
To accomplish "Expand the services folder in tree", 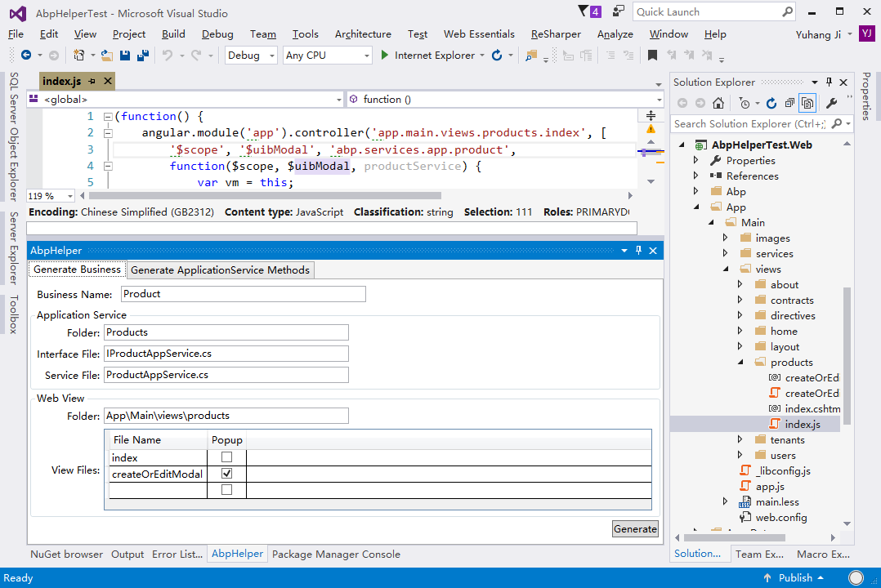I will pyautogui.click(x=726, y=253).
